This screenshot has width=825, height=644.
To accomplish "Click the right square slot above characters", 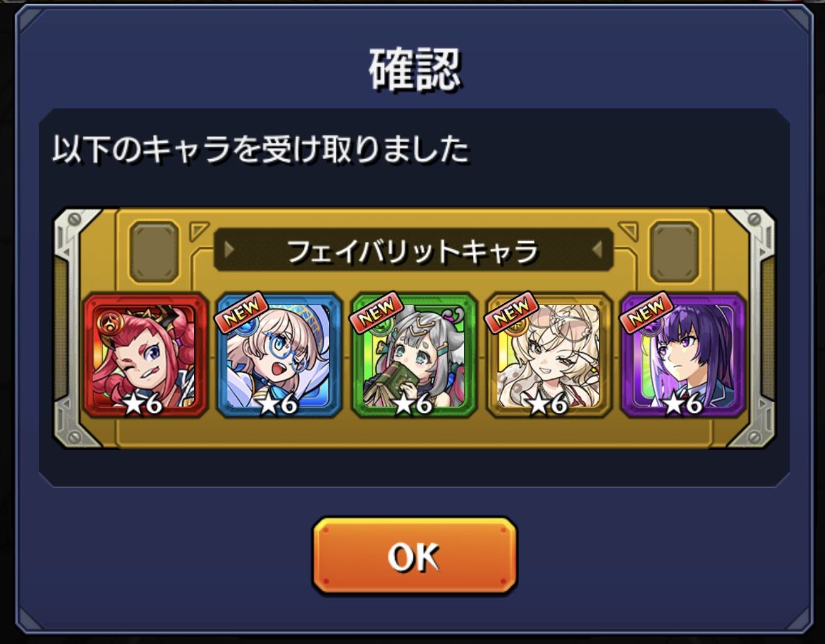I will [x=674, y=251].
